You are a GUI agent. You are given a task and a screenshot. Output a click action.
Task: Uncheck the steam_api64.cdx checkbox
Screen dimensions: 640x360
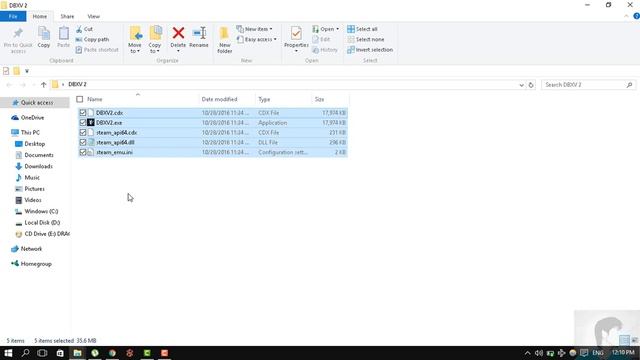[x=83, y=133]
